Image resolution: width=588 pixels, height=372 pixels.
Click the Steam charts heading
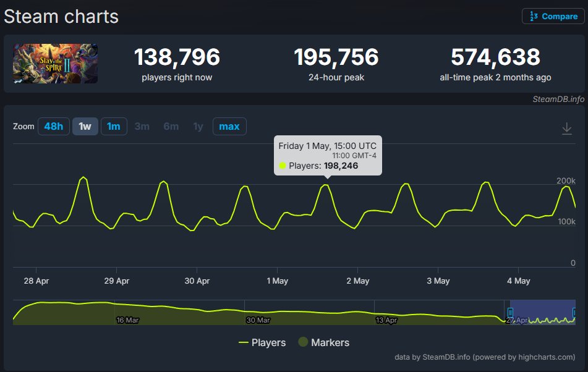(61, 17)
